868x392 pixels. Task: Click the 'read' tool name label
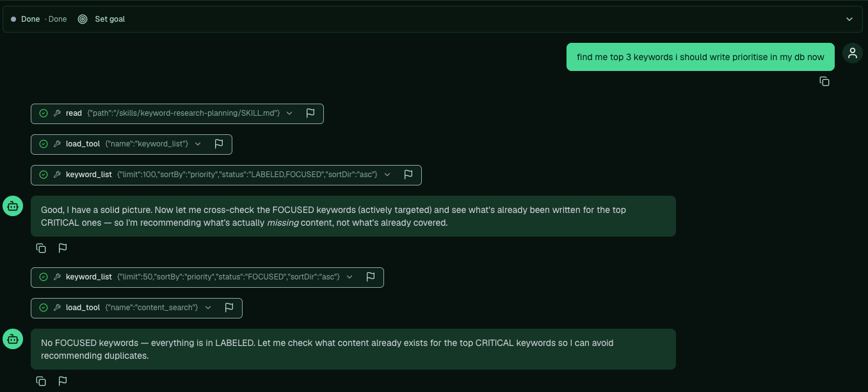pyautogui.click(x=74, y=113)
